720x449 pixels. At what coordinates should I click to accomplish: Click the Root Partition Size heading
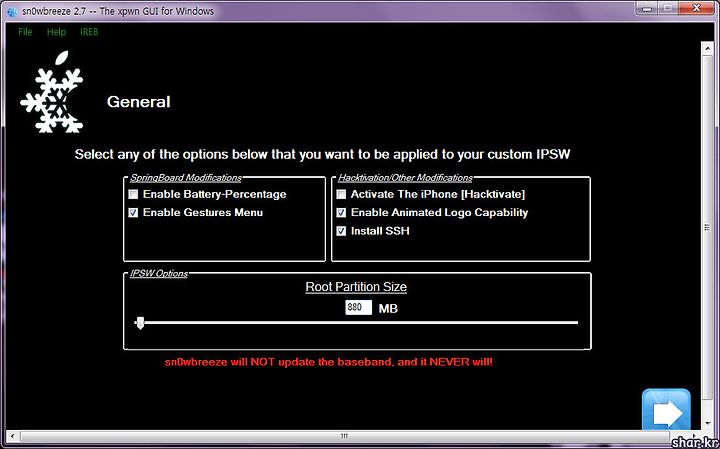(x=356, y=287)
